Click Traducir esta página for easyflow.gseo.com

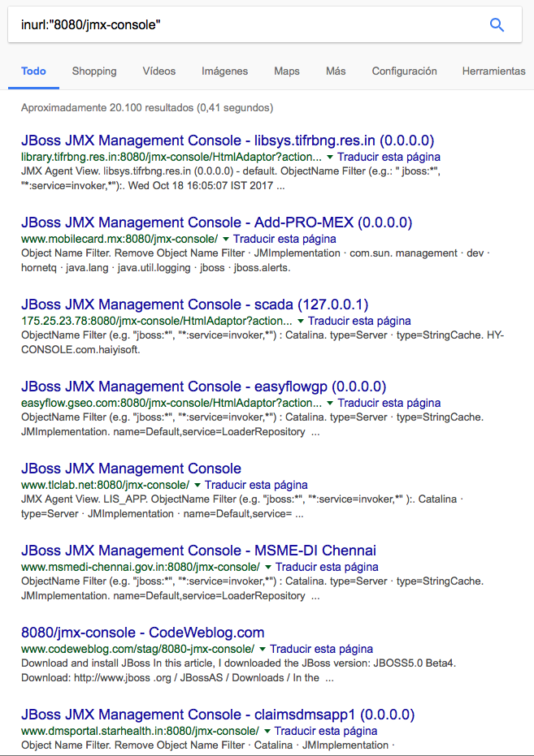pyautogui.click(x=389, y=403)
